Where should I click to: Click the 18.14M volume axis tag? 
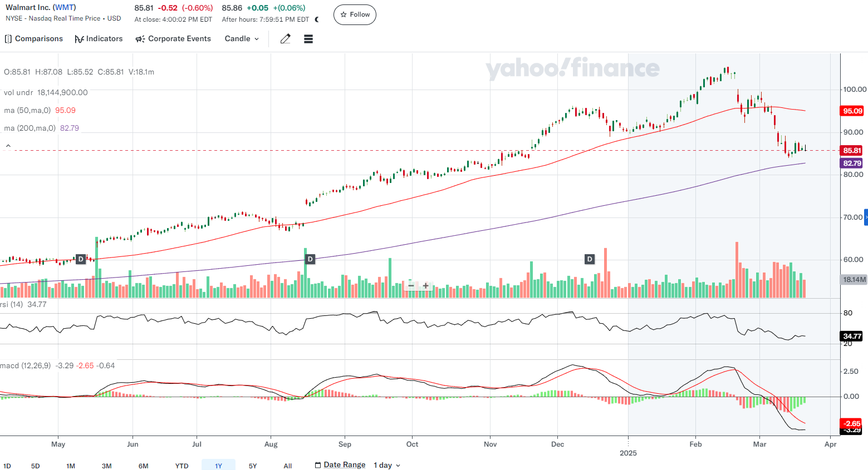[x=854, y=279]
